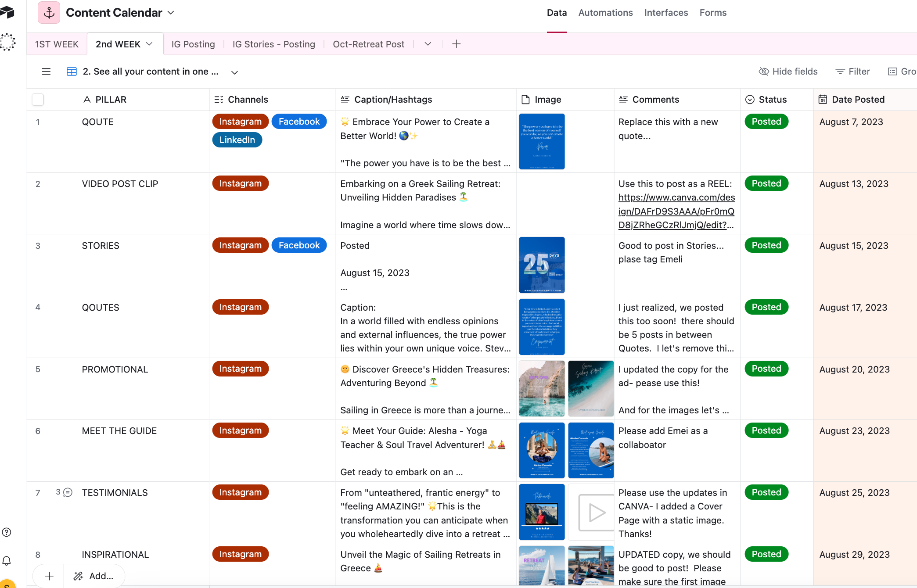Open the Canva link in row 2 comments
Image resolution: width=917 pixels, height=588 pixels.
coord(676,211)
